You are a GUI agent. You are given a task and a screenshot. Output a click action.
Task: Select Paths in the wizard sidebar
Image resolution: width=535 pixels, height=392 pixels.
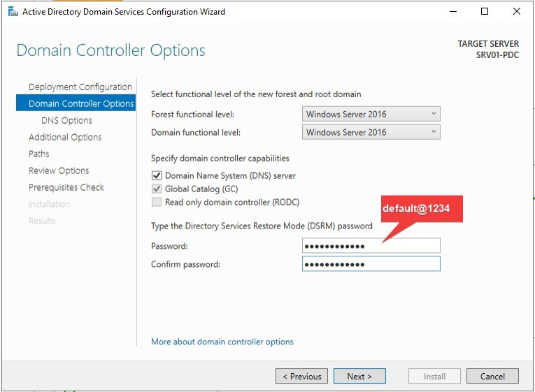39,154
